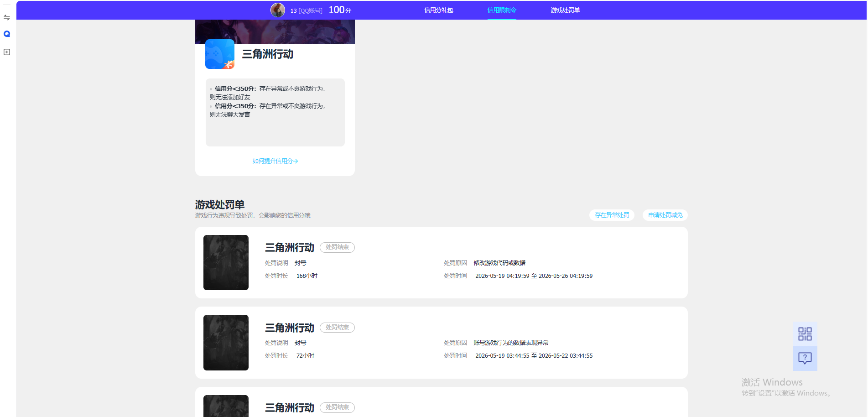Click time range ending 2026-05-22 03:44:55
The image size is (868, 417).
pyautogui.click(x=534, y=355)
